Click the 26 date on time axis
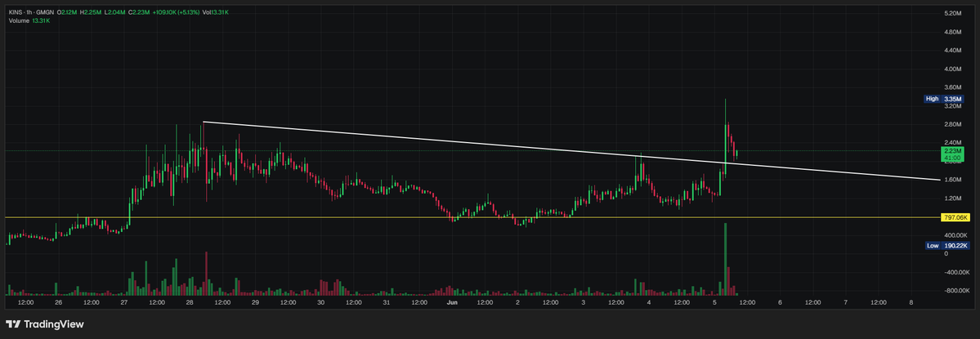This screenshot has width=980, height=339. pyautogui.click(x=58, y=302)
